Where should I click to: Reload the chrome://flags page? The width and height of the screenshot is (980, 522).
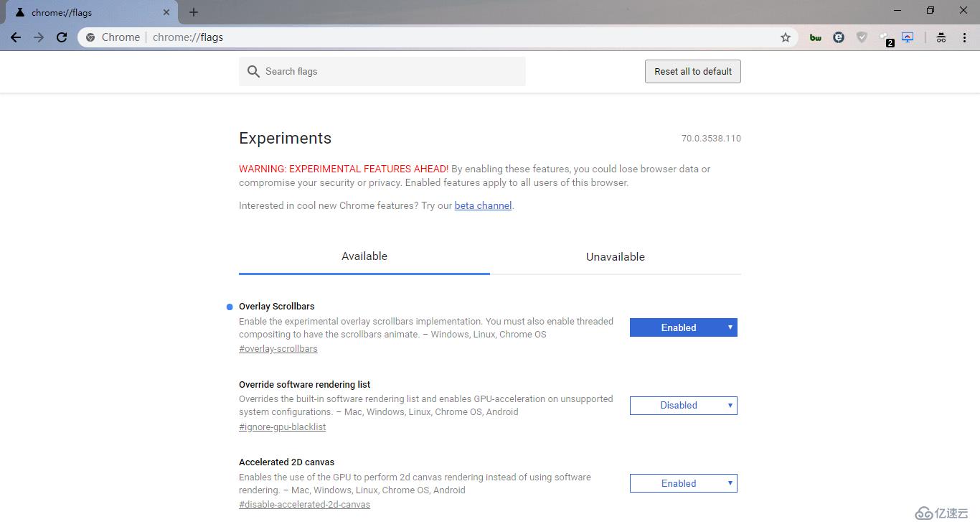[x=62, y=37]
